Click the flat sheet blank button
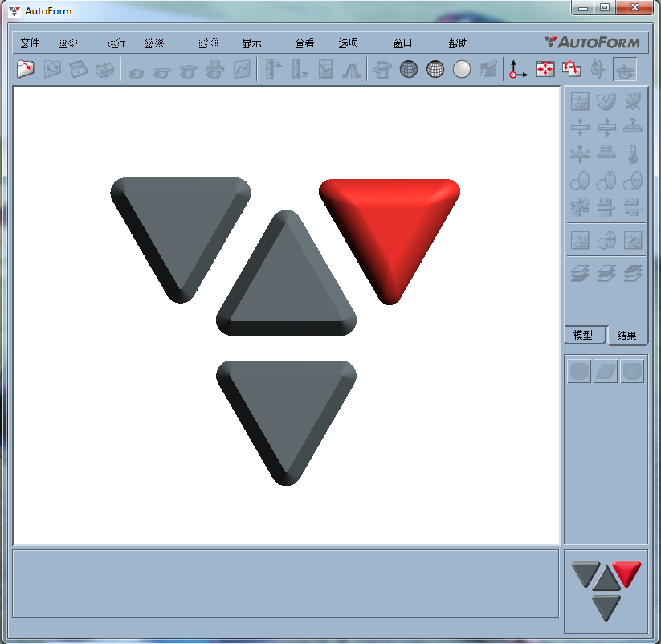The image size is (661, 644). (x=606, y=371)
